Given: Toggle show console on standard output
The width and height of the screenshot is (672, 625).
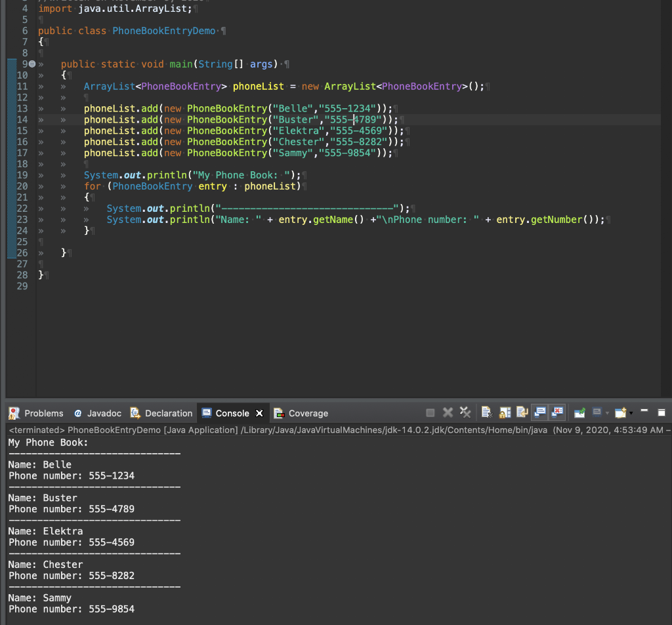Looking at the screenshot, I should [539, 413].
